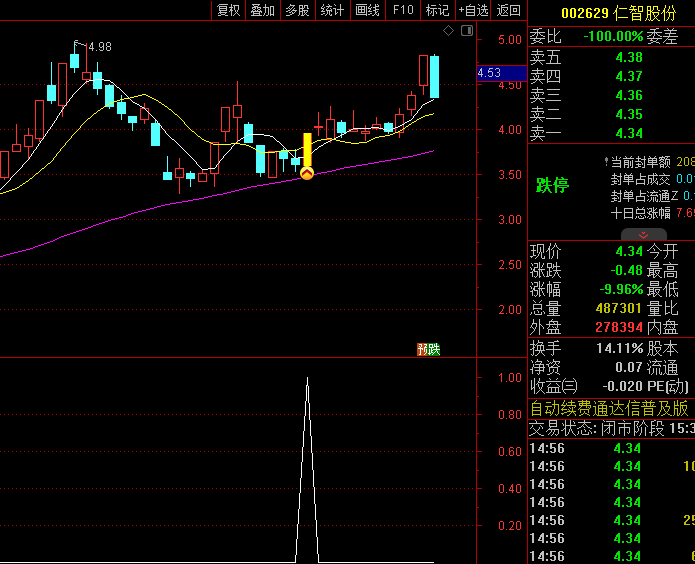Select the 多股 multi-stock view
This screenshot has width=695, height=564.
tap(297, 10)
